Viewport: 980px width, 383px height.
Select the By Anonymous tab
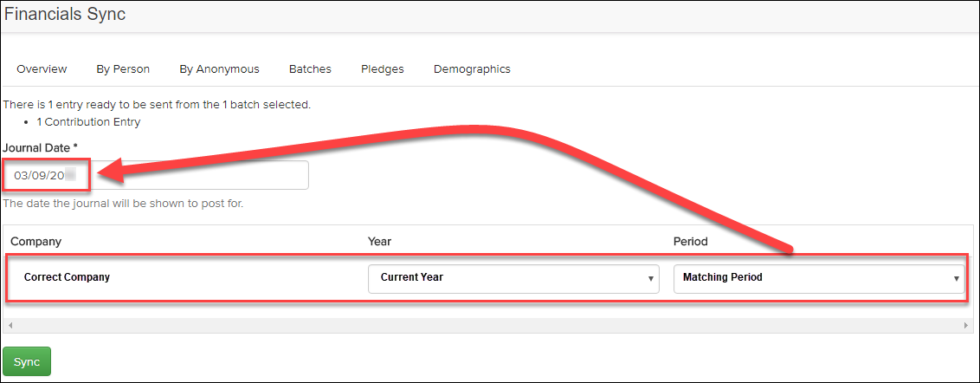pyautogui.click(x=219, y=68)
